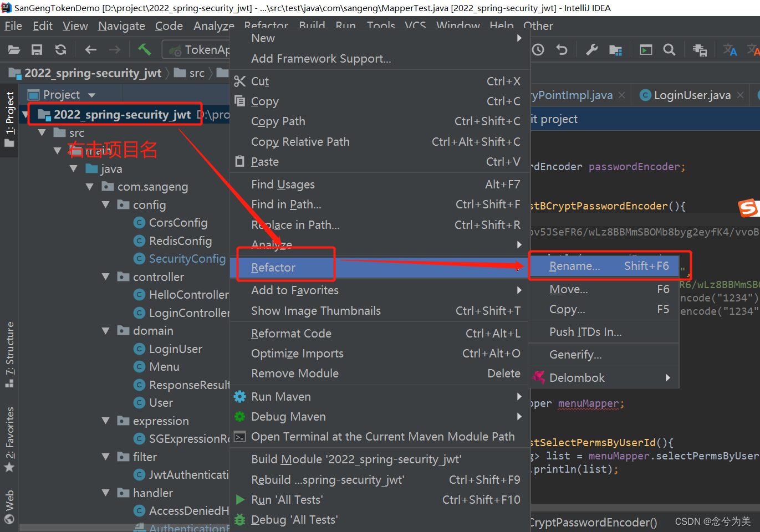
Task: Open the Delombok submenu
Action: pos(604,378)
